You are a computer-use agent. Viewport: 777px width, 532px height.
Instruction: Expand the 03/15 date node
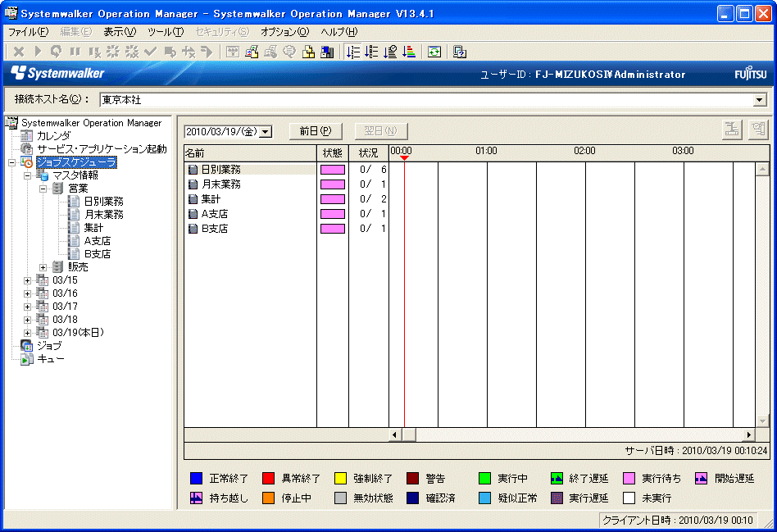28,280
